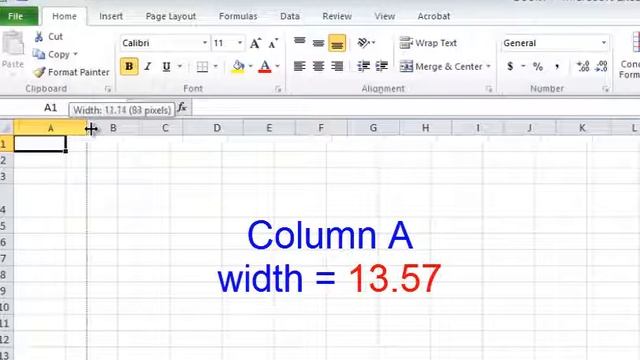This screenshot has width=640, height=360.
Task: Click in the formula bar
Action: [x=416, y=108]
